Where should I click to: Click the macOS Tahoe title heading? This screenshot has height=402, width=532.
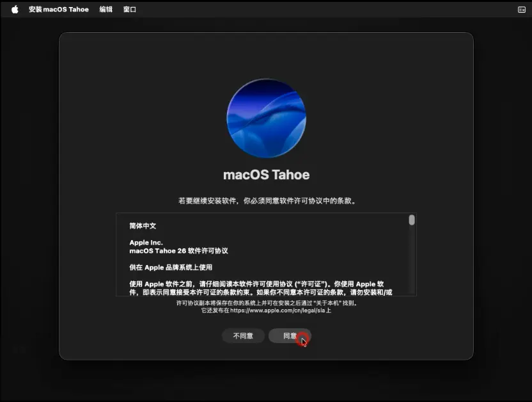[x=266, y=175]
